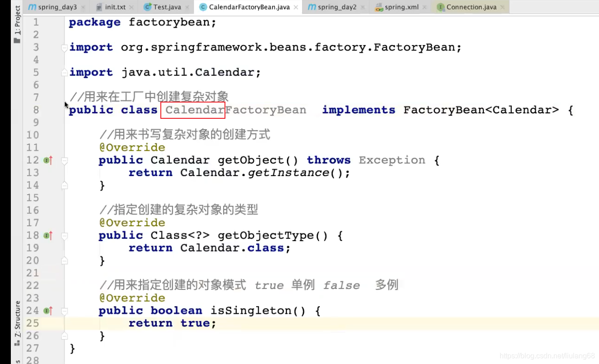The width and height of the screenshot is (599, 364).
Task: Click 'getInstance' call on line 13
Action: click(x=288, y=173)
